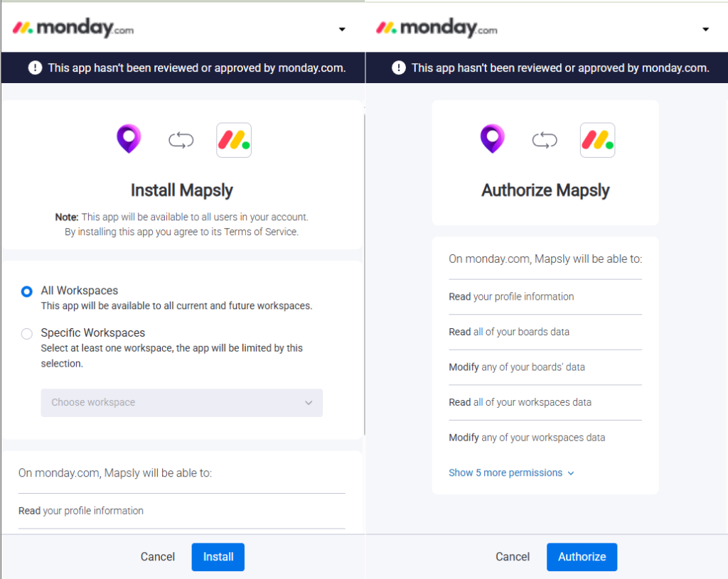Click the monday.com logo in Install panel
Image resolution: width=728 pixels, height=579 pixels.
(73, 28)
